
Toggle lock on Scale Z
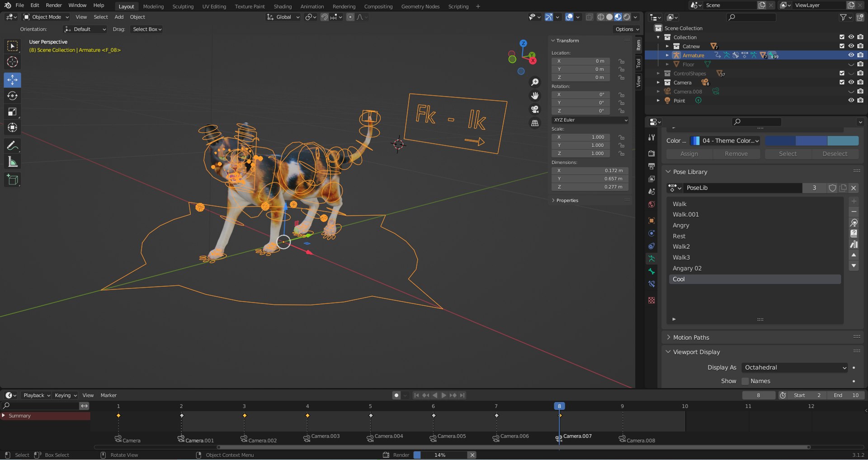(x=622, y=153)
